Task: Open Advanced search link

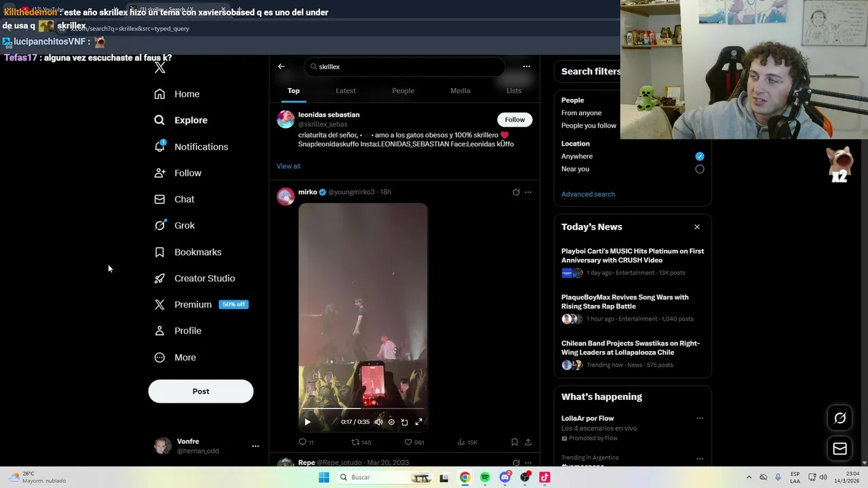Action: [588, 194]
